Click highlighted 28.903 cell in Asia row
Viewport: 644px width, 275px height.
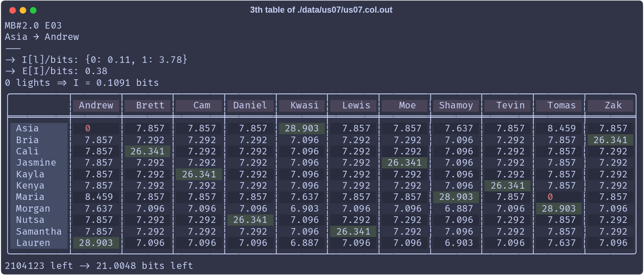(x=302, y=129)
